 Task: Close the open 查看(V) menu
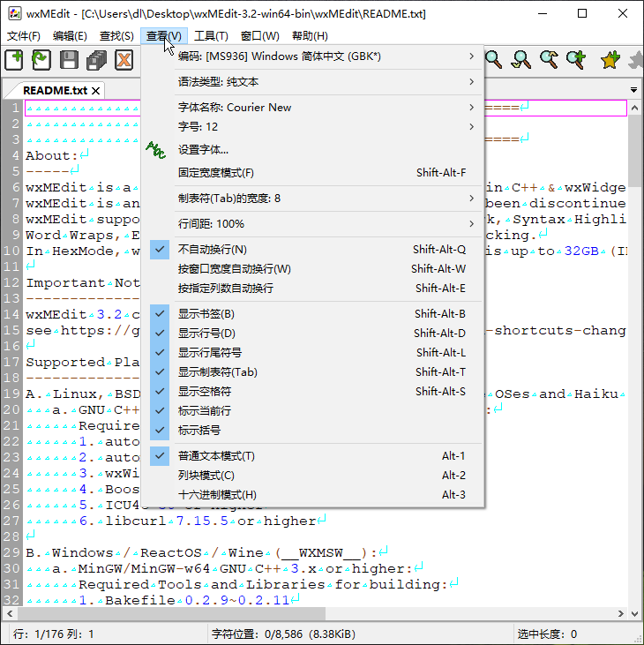coord(164,36)
